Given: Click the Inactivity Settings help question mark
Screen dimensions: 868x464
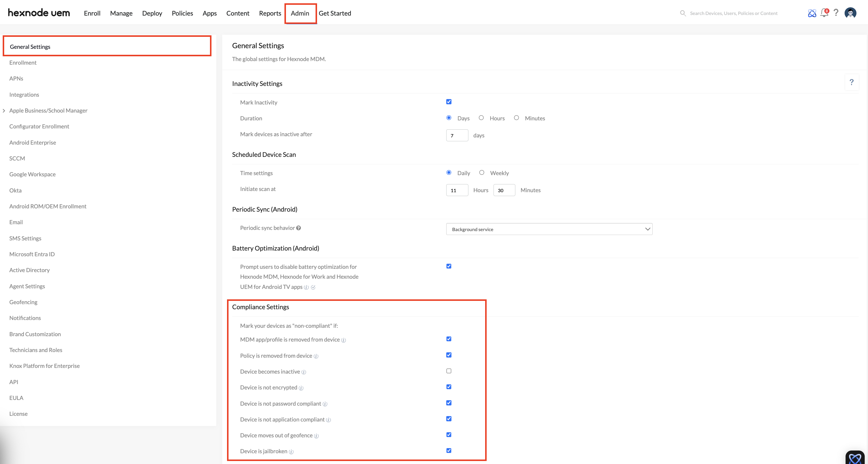Looking at the screenshot, I should point(852,82).
